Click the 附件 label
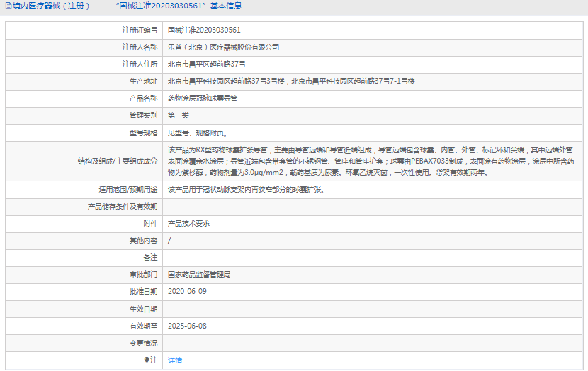Viewport: 588px width, 371px height. click(x=150, y=224)
